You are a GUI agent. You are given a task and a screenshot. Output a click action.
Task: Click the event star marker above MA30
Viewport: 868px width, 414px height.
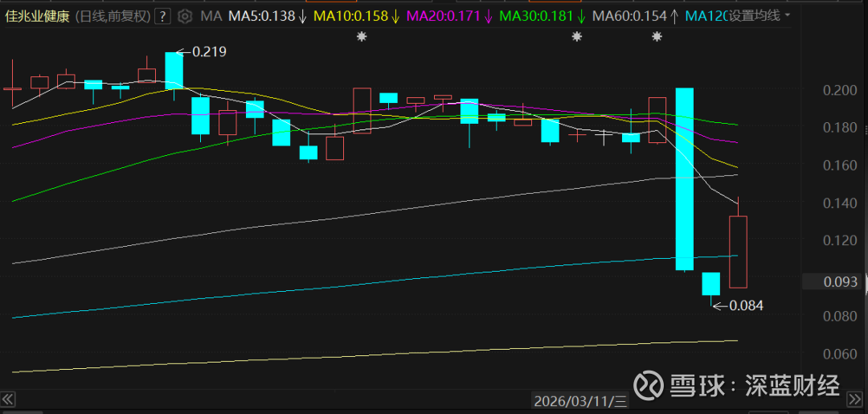pyautogui.click(x=577, y=37)
